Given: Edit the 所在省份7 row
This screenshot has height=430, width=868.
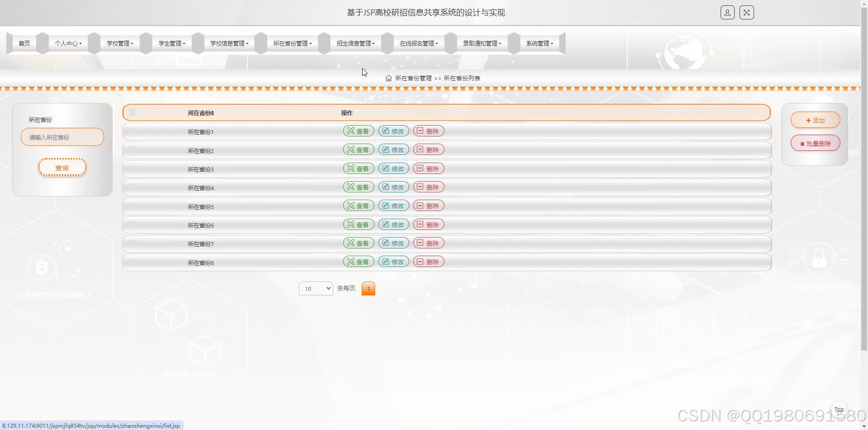Looking at the screenshot, I should [394, 243].
